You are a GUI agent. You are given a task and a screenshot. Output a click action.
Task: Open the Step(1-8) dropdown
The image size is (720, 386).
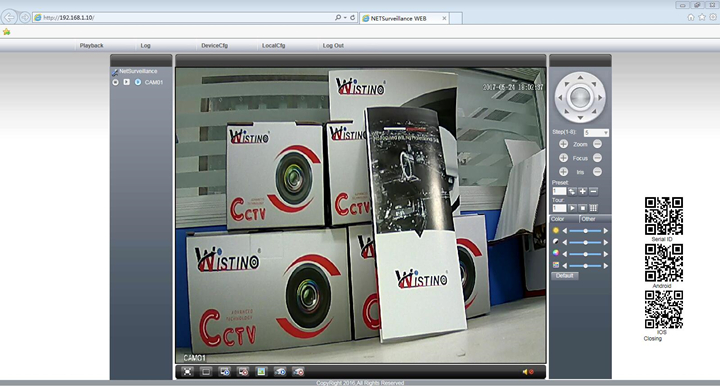coord(596,133)
